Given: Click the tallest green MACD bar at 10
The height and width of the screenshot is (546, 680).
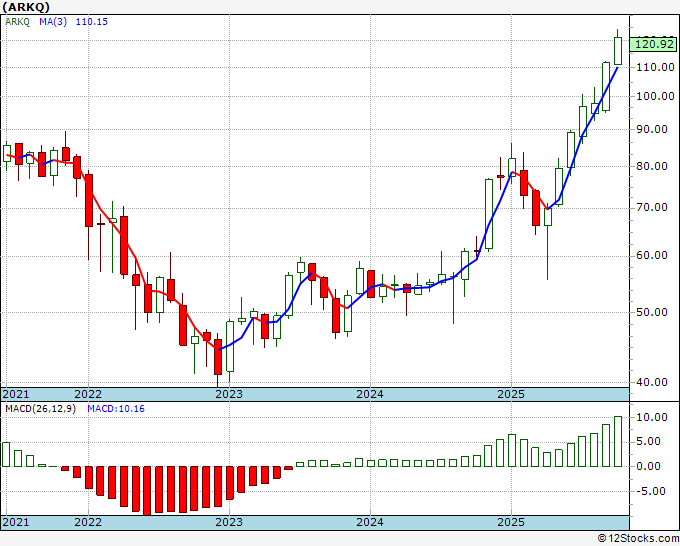Looking at the screenshot, I should [618, 441].
